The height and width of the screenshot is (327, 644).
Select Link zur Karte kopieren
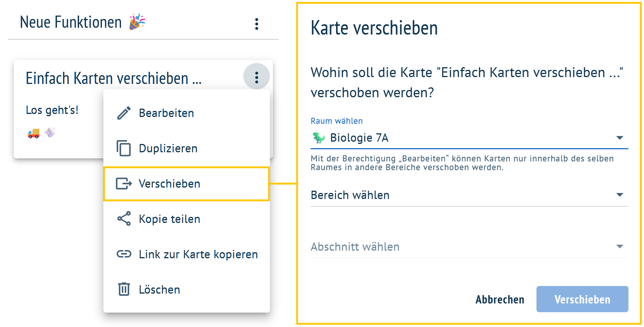tap(198, 254)
